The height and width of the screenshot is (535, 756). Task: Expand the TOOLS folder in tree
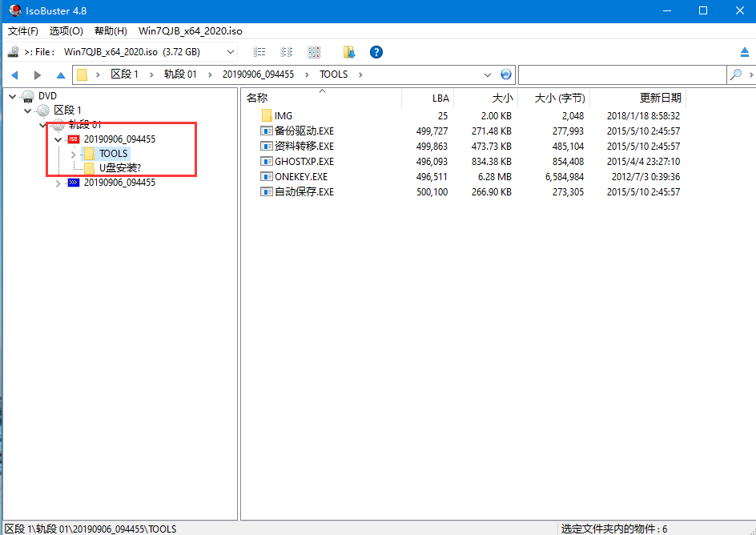(73, 154)
